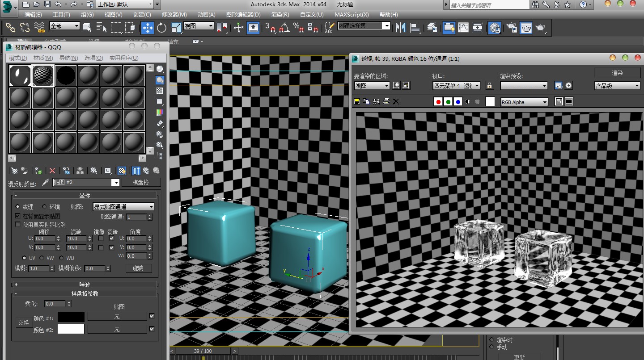Select the Link tool in main toolbar
The image size is (644, 360).
pos(10,28)
